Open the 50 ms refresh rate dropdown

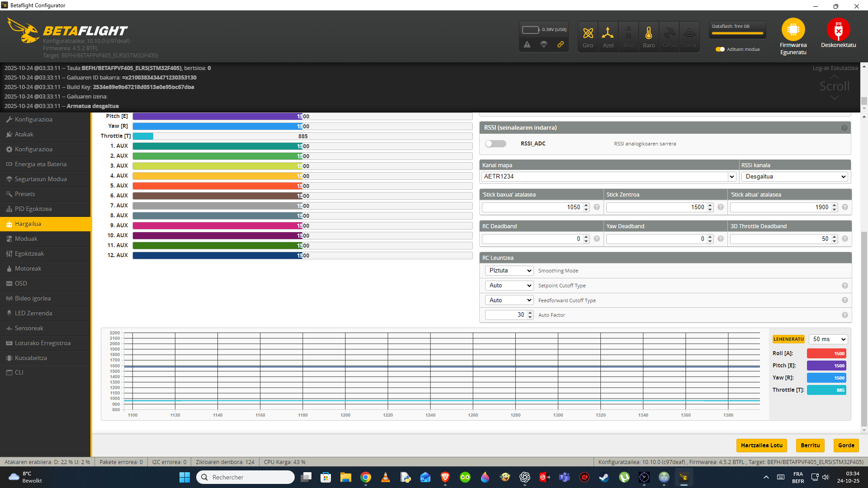[x=828, y=339]
